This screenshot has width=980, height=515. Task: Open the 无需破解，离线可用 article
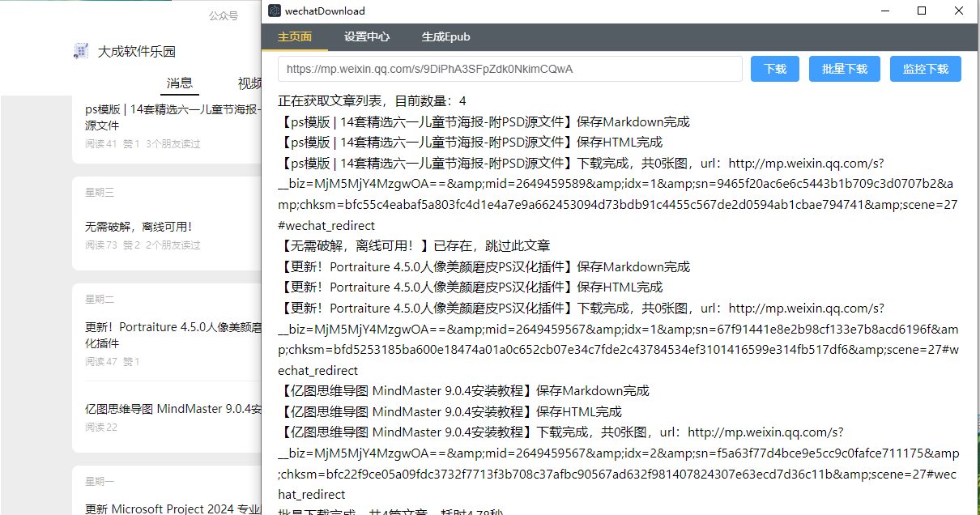point(138,227)
